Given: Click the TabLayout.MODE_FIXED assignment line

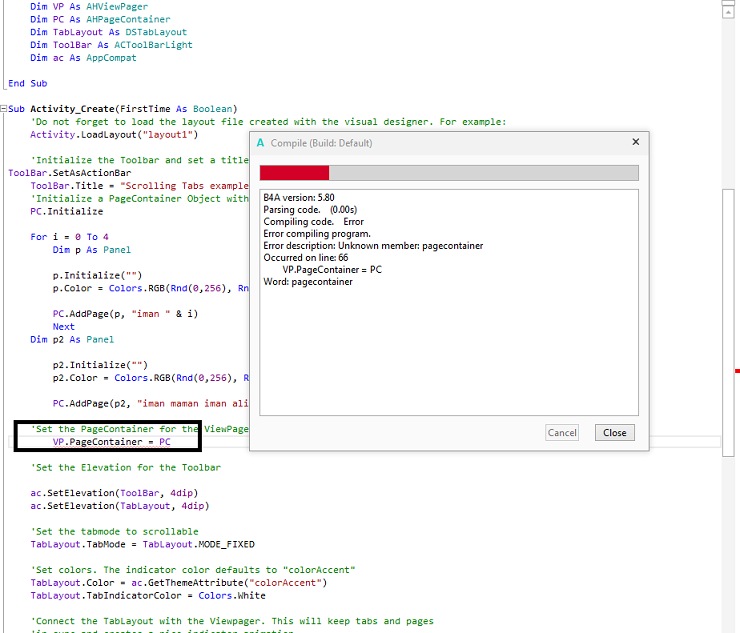Looking at the screenshot, I should [142, 544].
